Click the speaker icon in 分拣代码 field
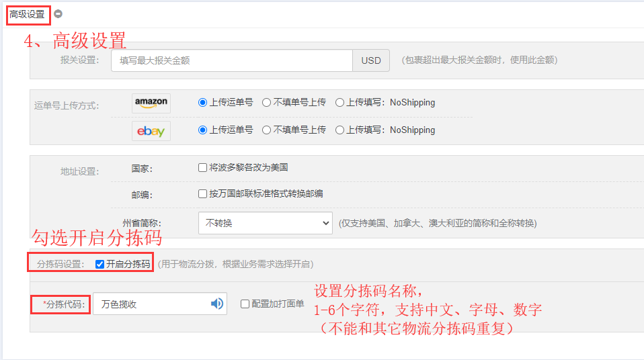 [217, 304]
